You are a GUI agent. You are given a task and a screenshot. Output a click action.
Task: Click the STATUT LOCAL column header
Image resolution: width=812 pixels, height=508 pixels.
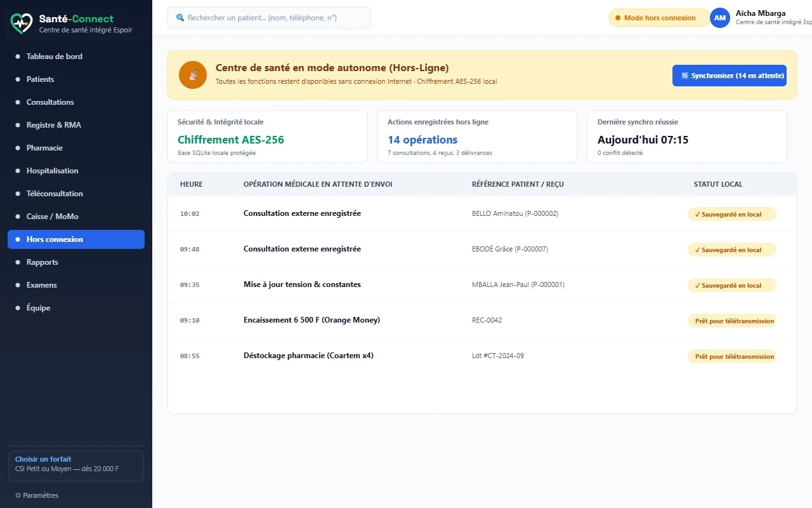(718, 184)
